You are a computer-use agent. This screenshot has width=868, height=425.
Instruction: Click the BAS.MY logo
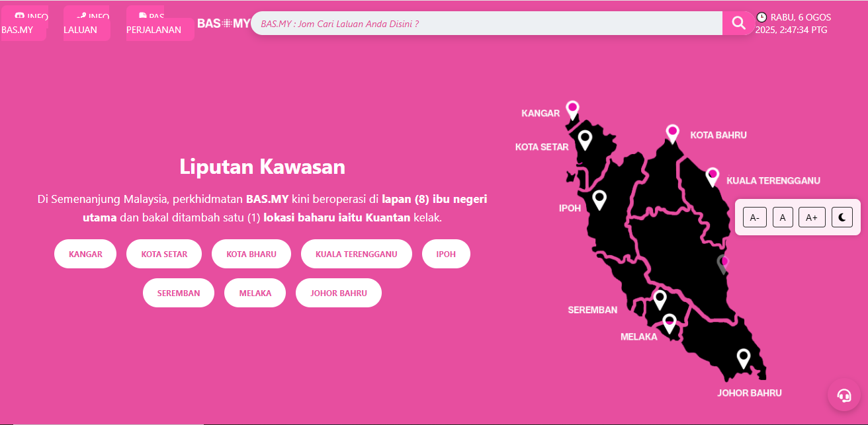click(x=224, y=24)
